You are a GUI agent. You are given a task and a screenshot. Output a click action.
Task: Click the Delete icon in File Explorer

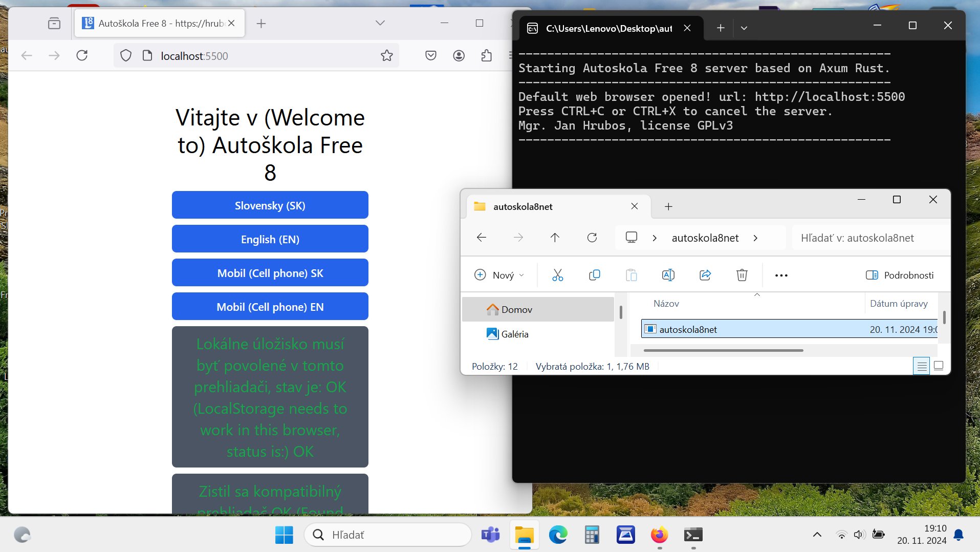tap(742, 275)
